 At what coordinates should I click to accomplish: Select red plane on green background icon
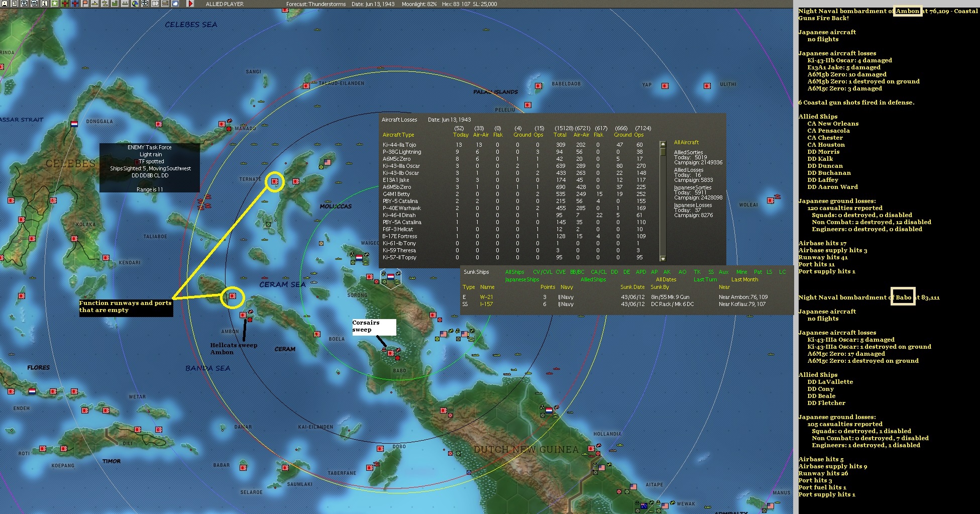tap(65, 4)
